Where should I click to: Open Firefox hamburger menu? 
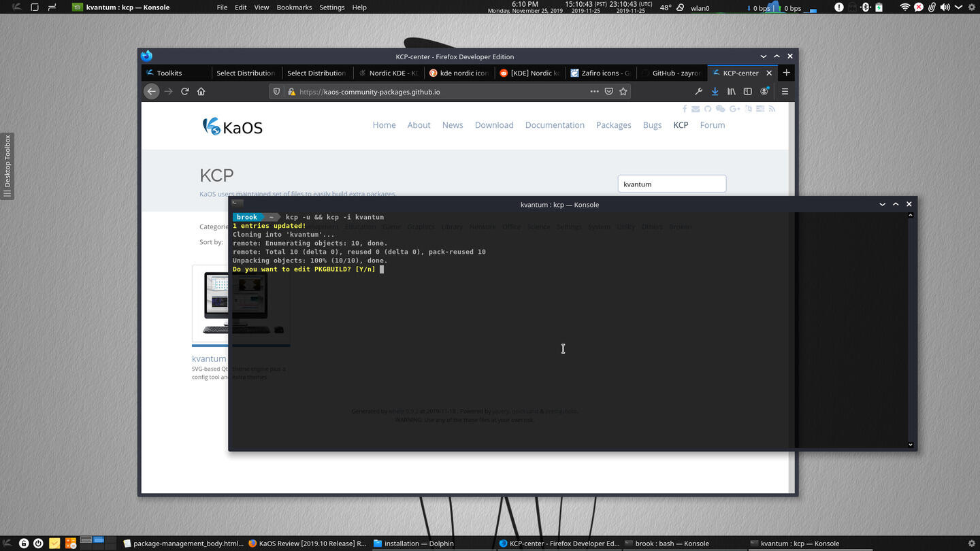point(785,91)
